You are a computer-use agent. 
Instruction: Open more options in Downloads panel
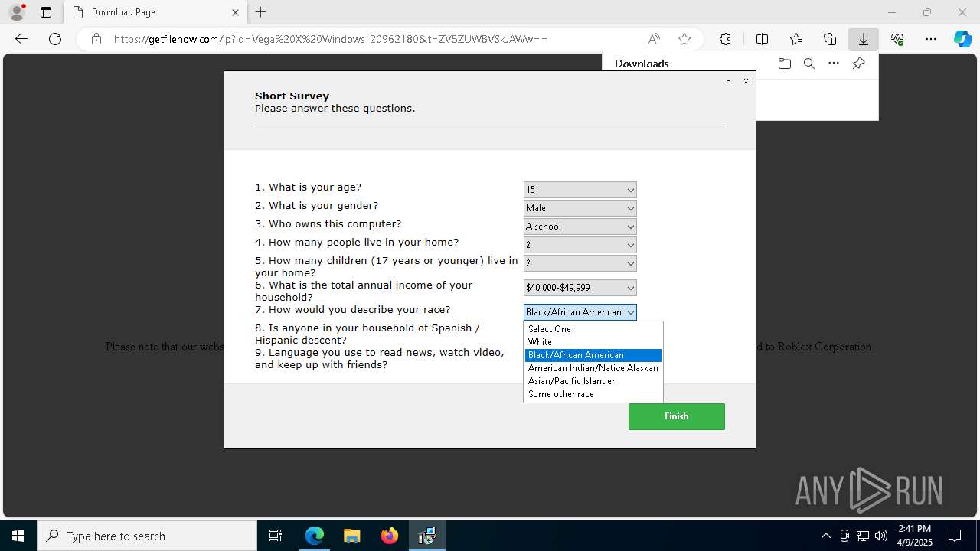[834, 64]
